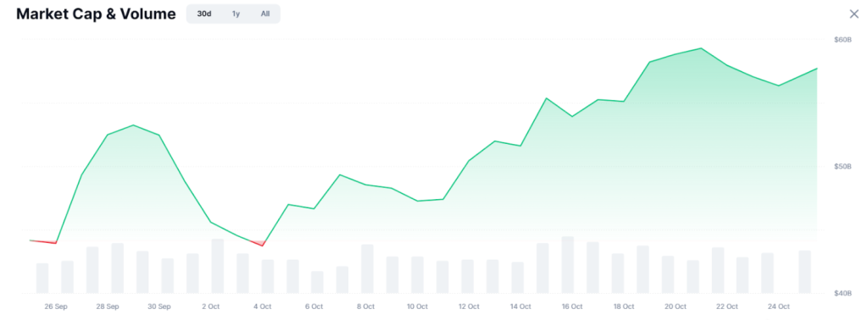
Task: Click the $60B axis label
Action: coord(843,40)
